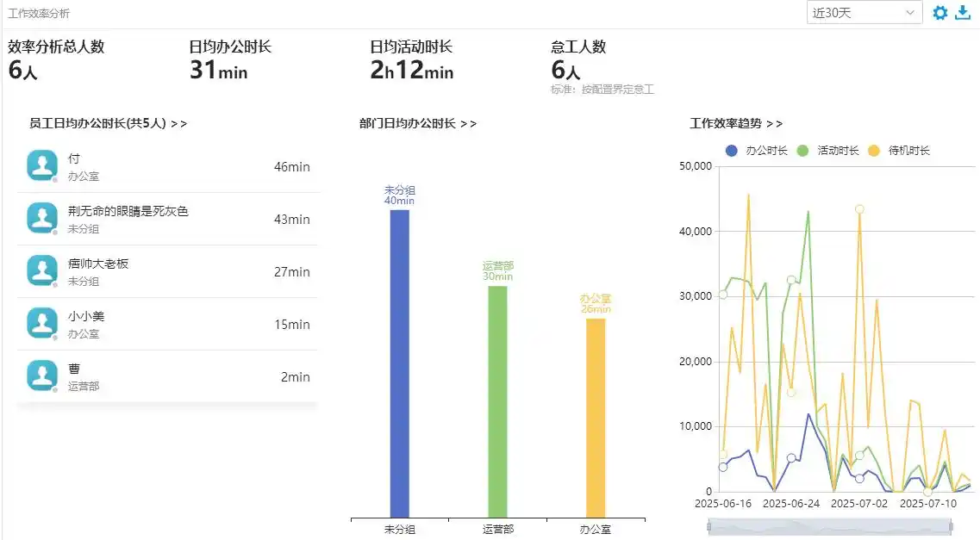Screen dimensions: 980x540
Task: Select the 2min value for 曹
Action: coord(295,376)
